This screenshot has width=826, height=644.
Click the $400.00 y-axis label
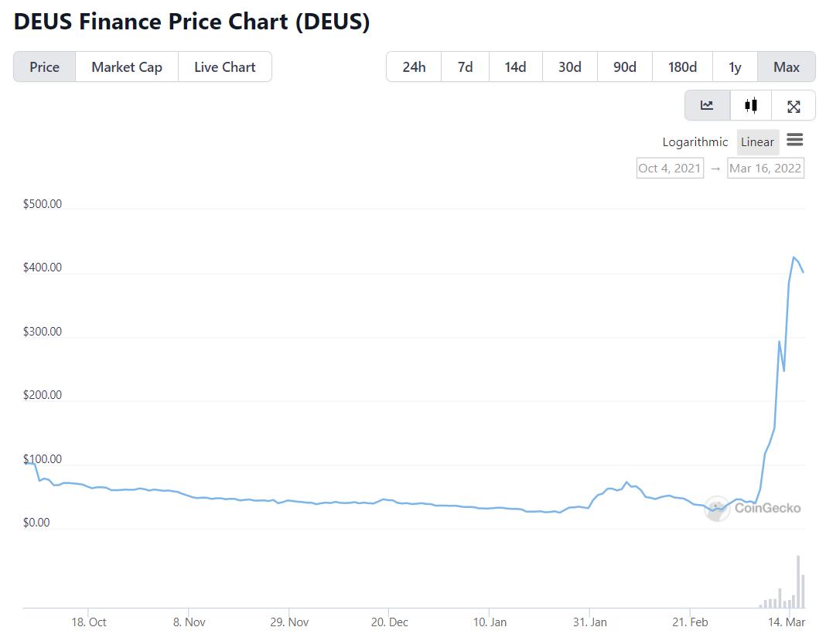(x=42, y=267)
